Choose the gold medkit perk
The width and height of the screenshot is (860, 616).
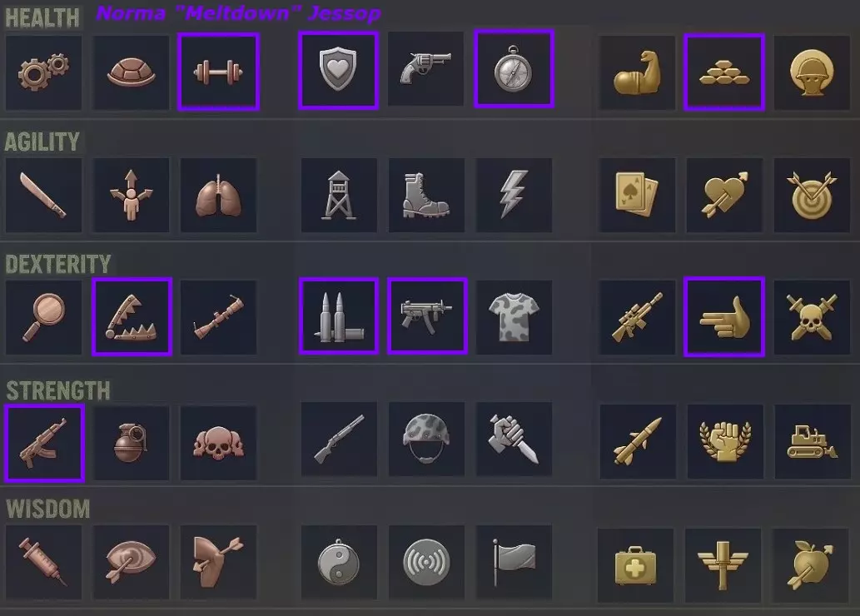tap(636, 565)
